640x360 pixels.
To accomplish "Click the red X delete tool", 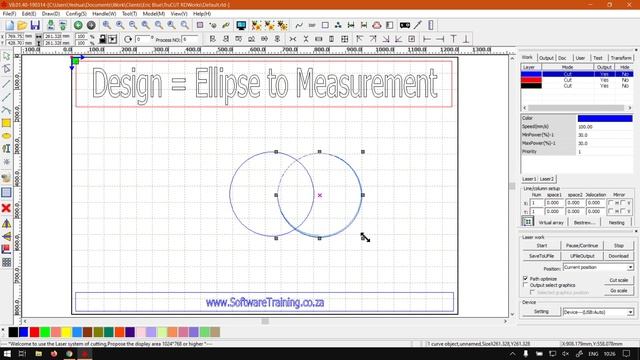I will [6, 208].
